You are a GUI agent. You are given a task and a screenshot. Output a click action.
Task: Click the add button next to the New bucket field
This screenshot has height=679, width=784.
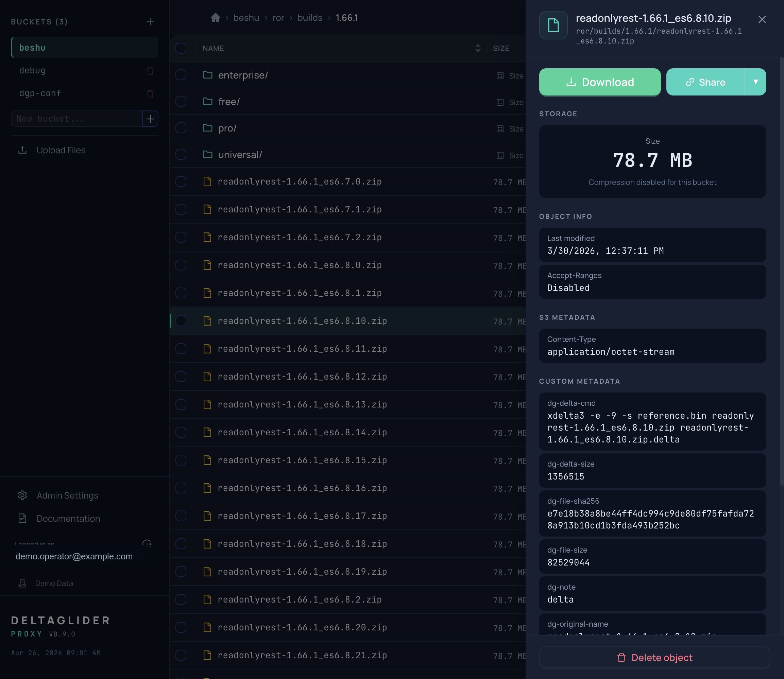click(150, 119)
